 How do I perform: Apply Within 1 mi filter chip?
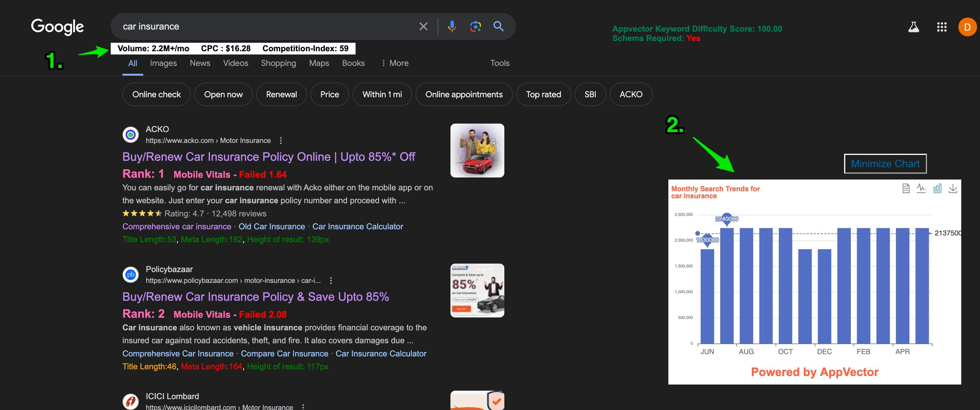pos(382,94)
